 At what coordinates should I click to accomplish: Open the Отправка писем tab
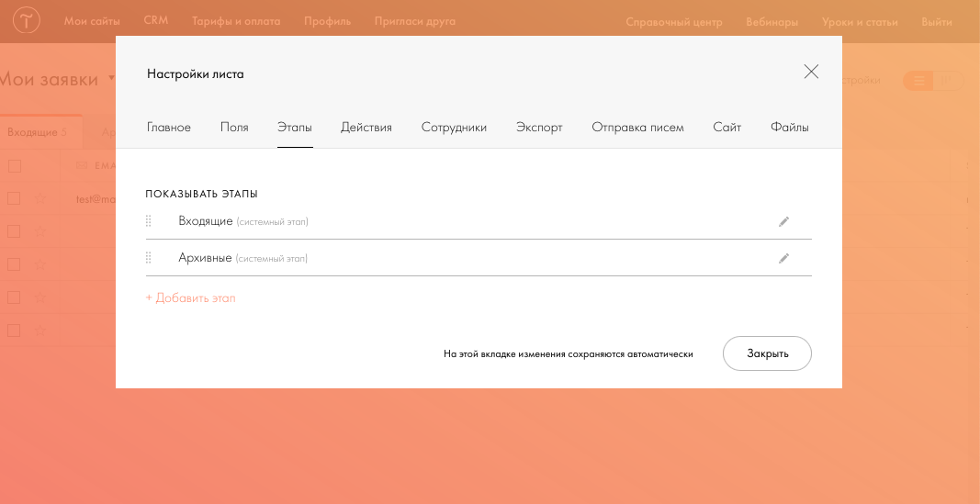pos(637,128)
